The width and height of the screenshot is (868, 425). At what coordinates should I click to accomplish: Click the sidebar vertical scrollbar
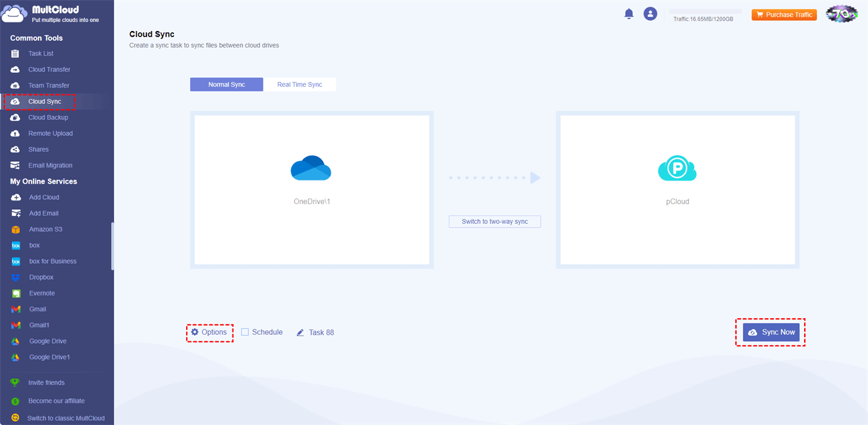click(112, 246)
